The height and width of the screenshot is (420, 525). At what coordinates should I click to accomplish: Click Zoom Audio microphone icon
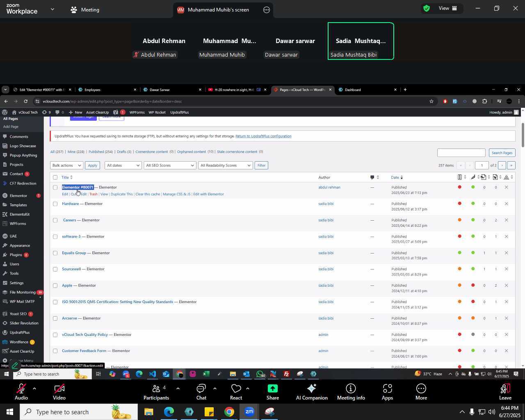[x=21, y=389]
